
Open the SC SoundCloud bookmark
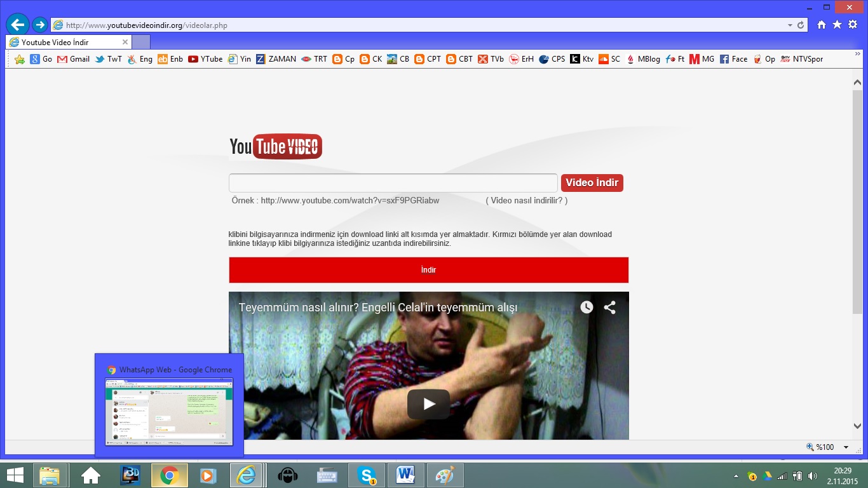point(609,59)
